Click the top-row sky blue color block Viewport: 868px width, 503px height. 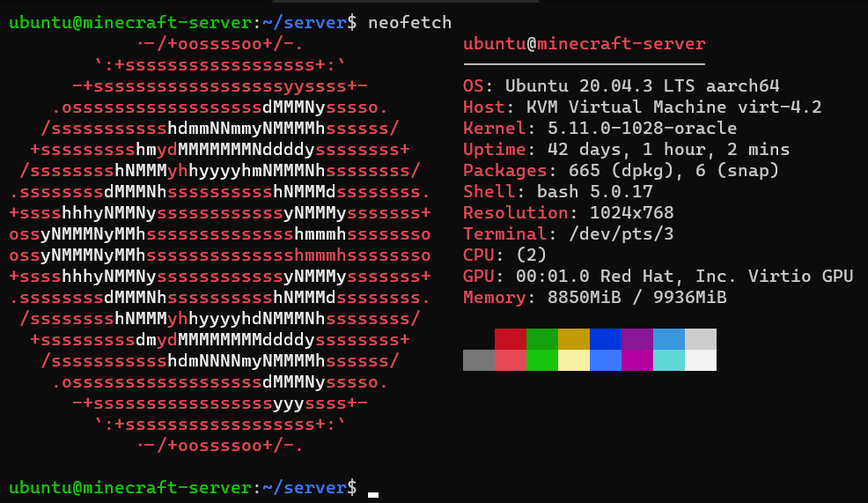669,339
